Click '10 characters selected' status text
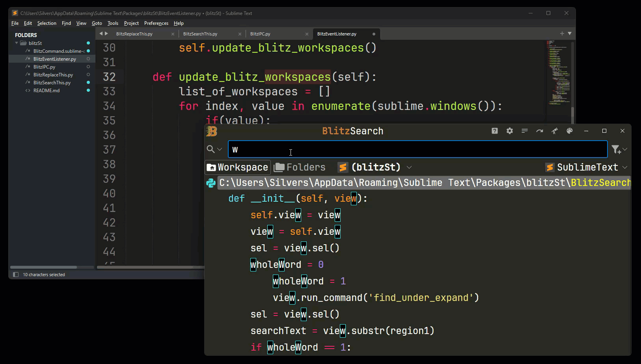The height and width of the screenshot is (364, 641). tap(44, 275)
